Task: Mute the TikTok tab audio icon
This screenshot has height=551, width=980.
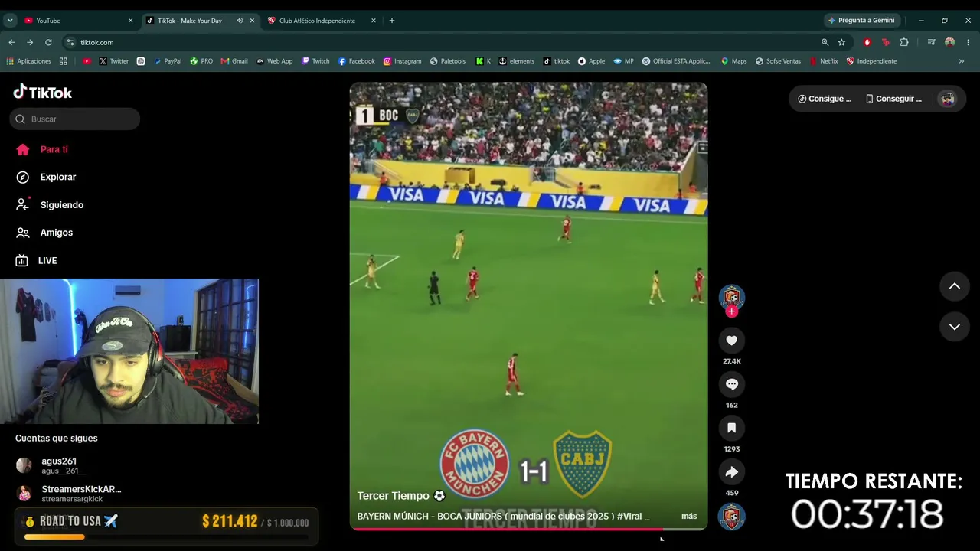Action: pyautogui.click(x=240, y=21)
